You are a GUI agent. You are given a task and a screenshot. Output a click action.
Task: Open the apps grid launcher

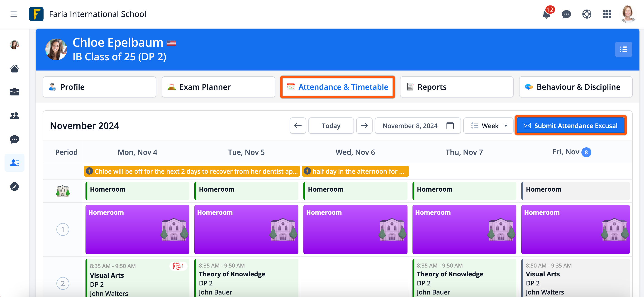(x=607, y=14)
